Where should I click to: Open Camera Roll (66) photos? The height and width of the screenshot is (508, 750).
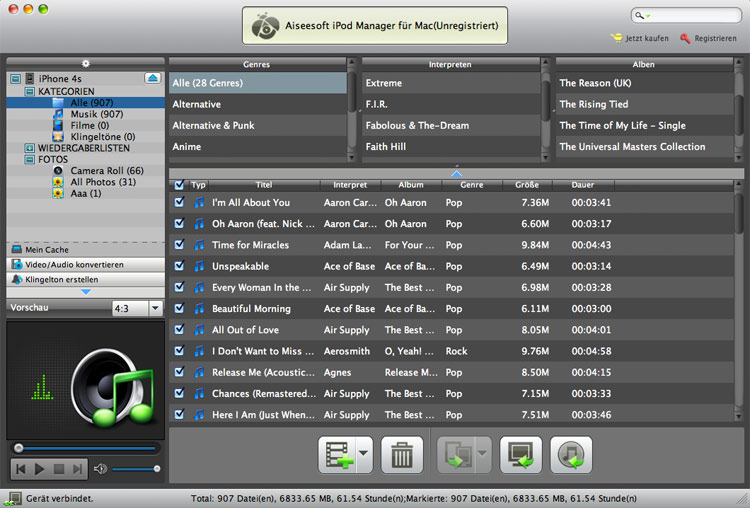click(x=86, y=171)
